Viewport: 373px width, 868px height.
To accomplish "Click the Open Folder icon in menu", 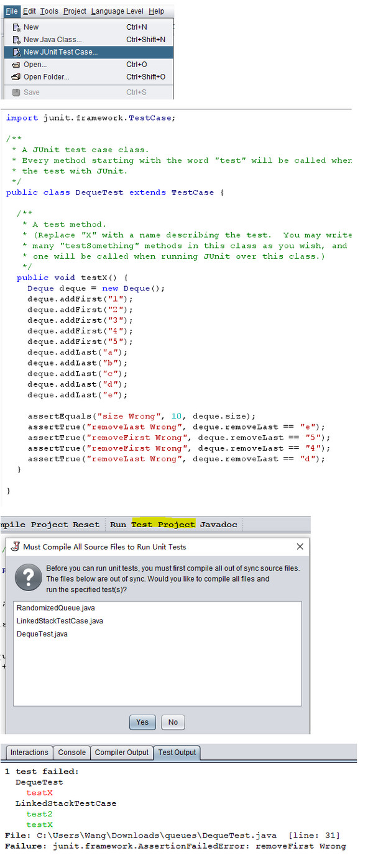I will pos(16,77).
